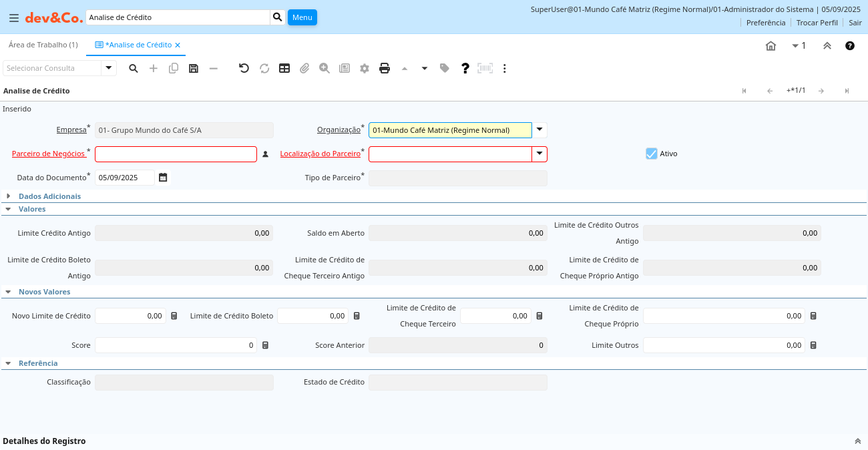Switch to Área de Trabalho tab

click(43, 45)
